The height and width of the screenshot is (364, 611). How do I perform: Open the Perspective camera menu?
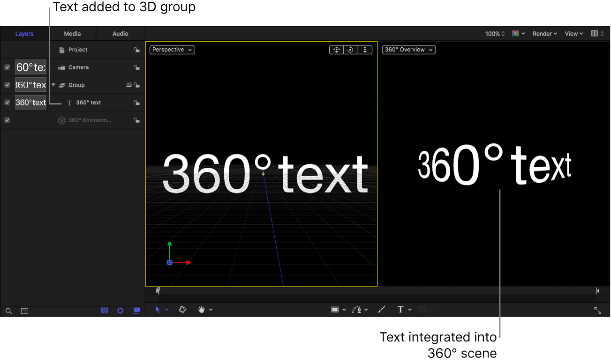tap(172, 50)
